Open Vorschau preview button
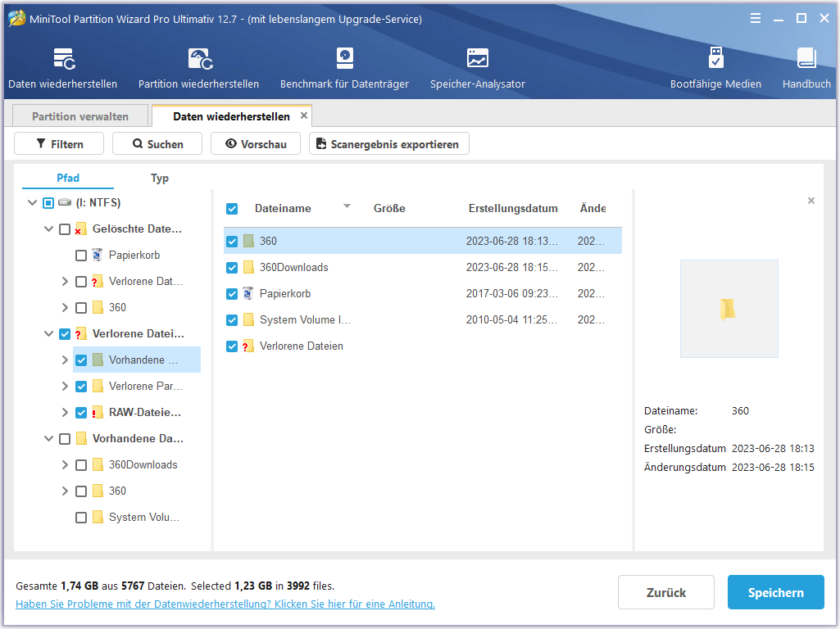Image resolution: width=840 pixels, height=629 pixels. coord(256,143)
